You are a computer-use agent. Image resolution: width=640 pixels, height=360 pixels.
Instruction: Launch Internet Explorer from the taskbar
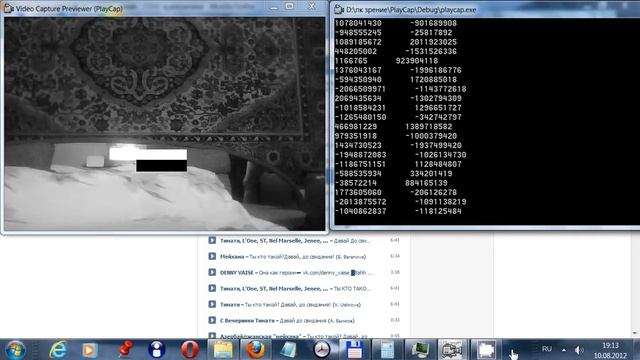click(58, 350)
